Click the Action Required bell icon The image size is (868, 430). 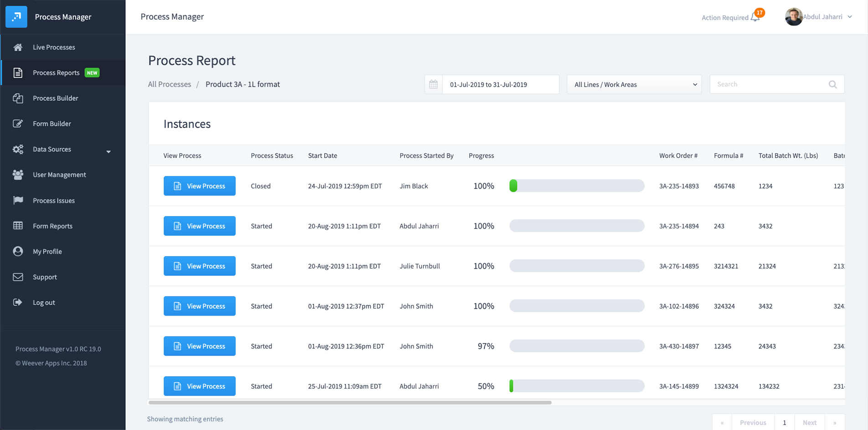point(755,18)
